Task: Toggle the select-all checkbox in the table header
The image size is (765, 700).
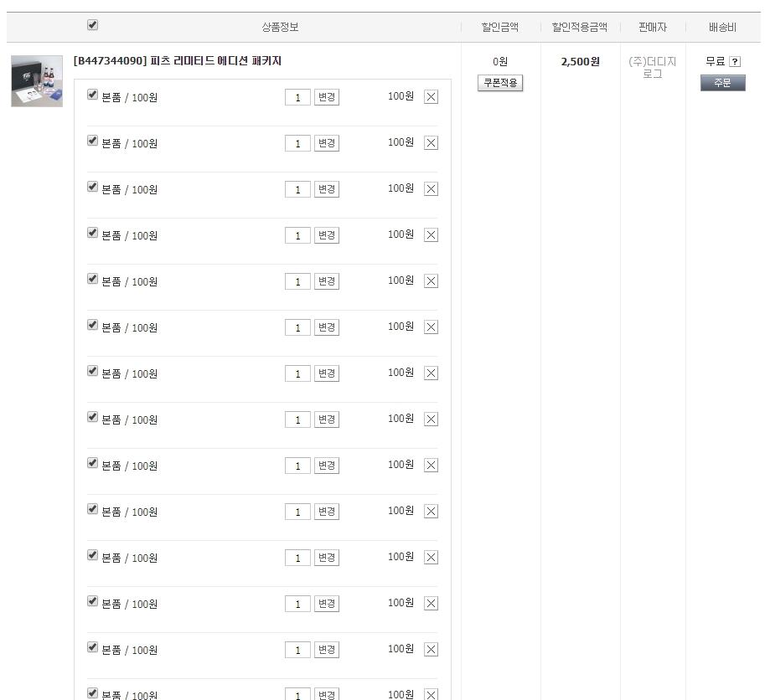Action: [92, 25]
